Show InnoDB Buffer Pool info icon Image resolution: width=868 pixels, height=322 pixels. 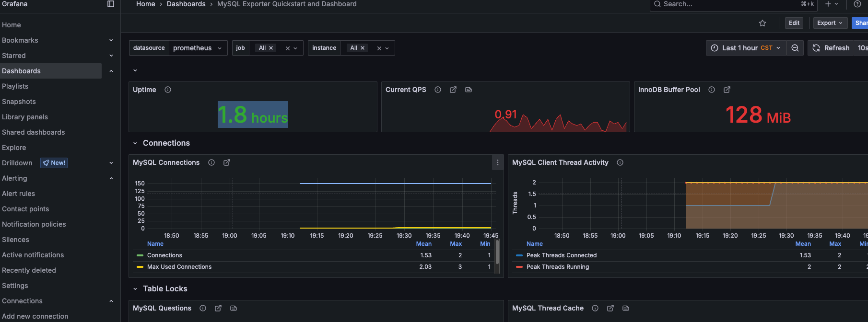pos(712,90)
